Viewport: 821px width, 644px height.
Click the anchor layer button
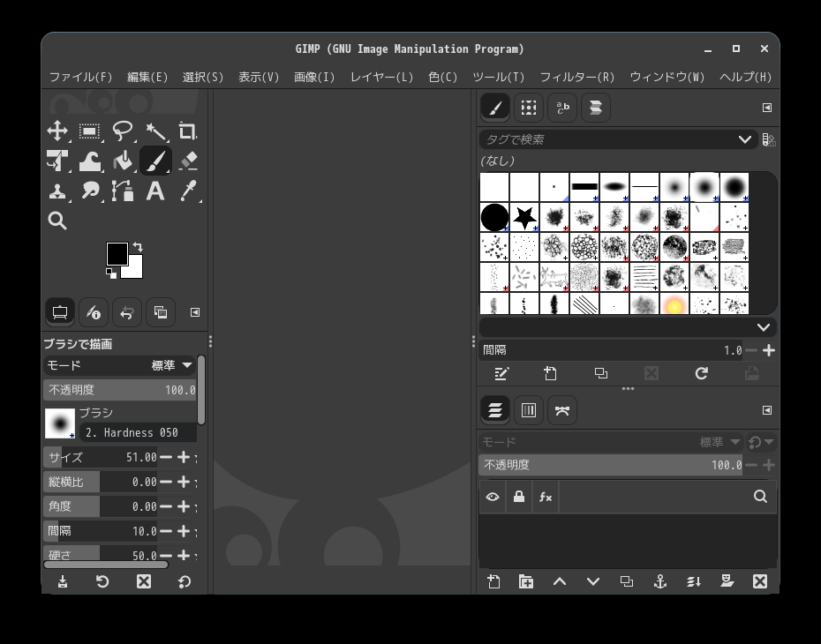(x=659, y=581)
